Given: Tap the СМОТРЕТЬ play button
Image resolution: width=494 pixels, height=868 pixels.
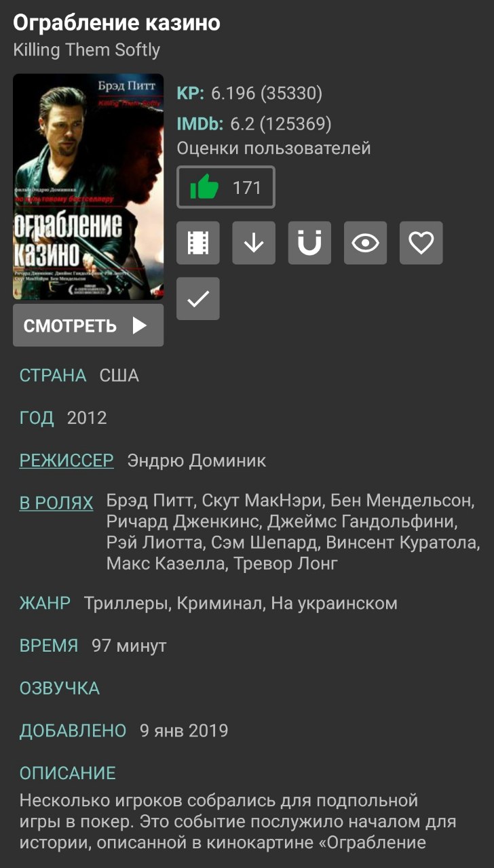Looking at the screenshot, I should [88, 325].
